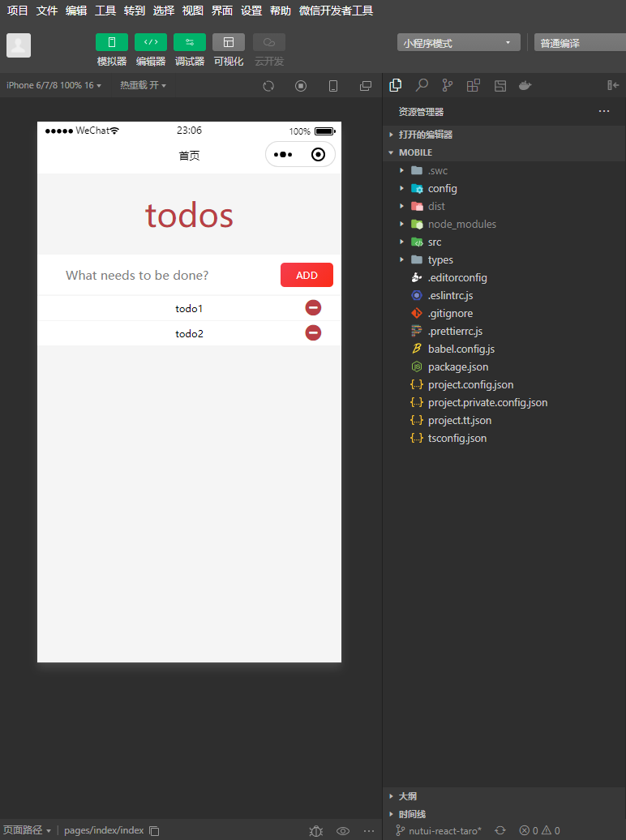Image resolution: width=626 pixels, height=840 pixels.
Task: Open the project (项目) menu
Action: tap(18, 11)
